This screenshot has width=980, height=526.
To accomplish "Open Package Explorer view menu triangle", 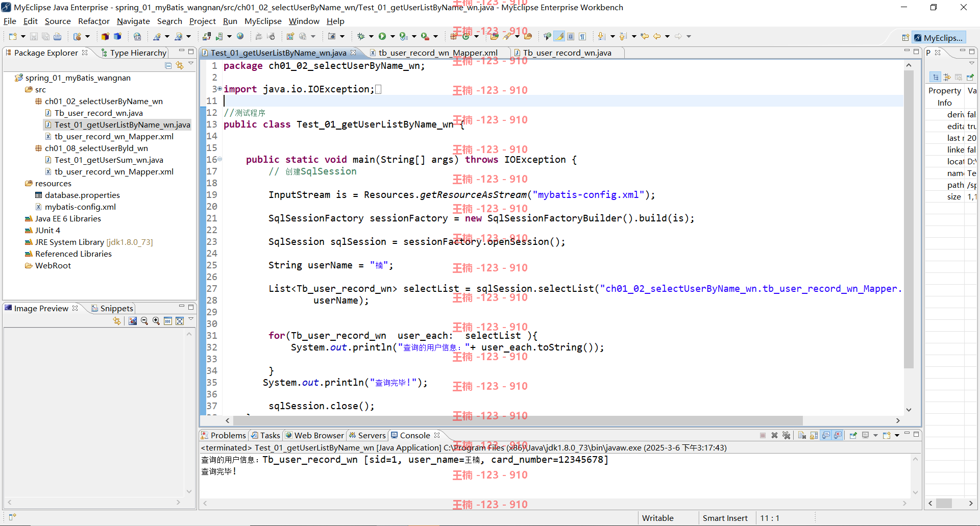I will 191,63.
